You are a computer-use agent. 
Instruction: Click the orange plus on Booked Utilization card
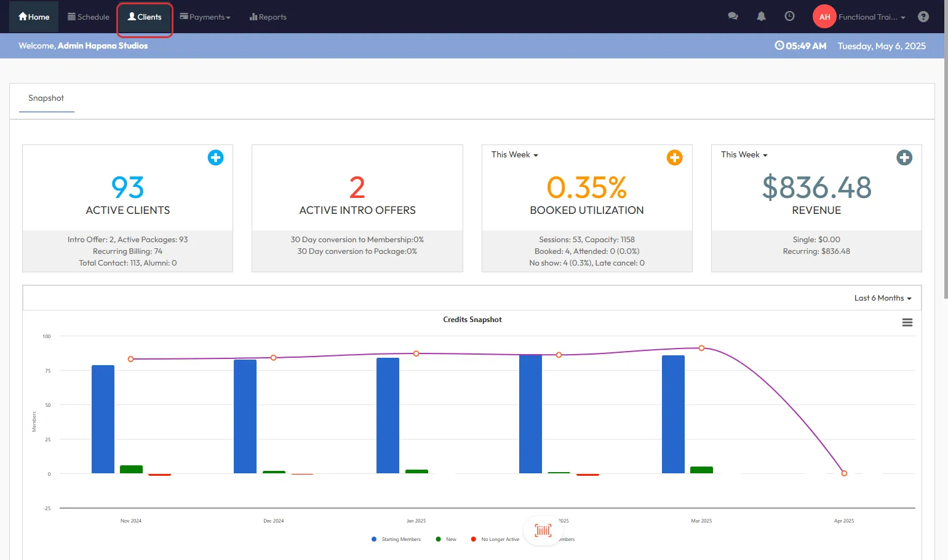click(x=674, y=157)
